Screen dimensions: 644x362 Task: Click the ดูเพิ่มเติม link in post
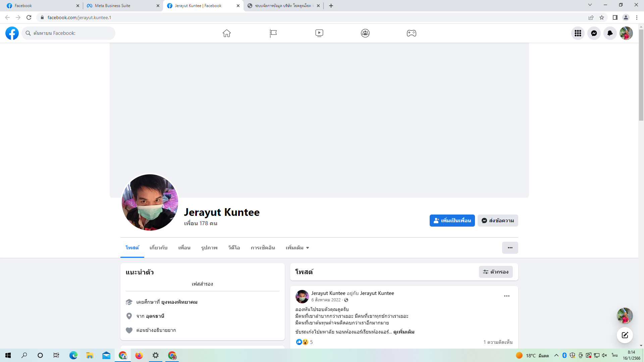(x=404, y=332)
